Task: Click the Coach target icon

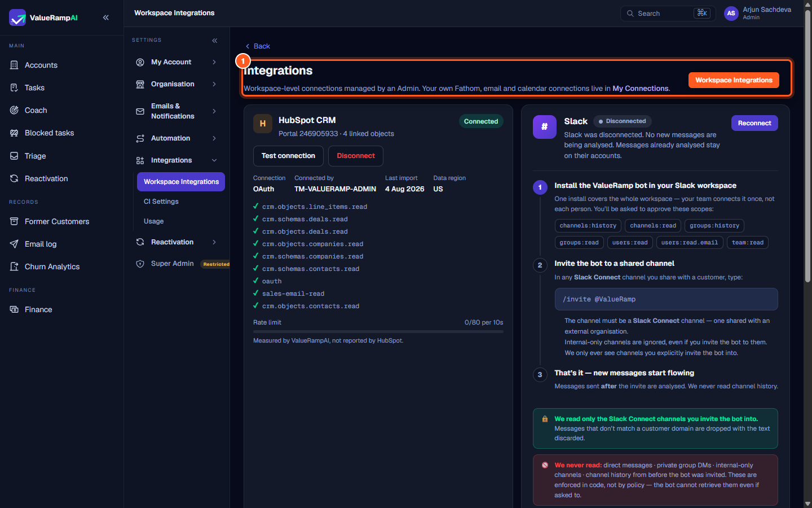Action: (x=14, y=110)
